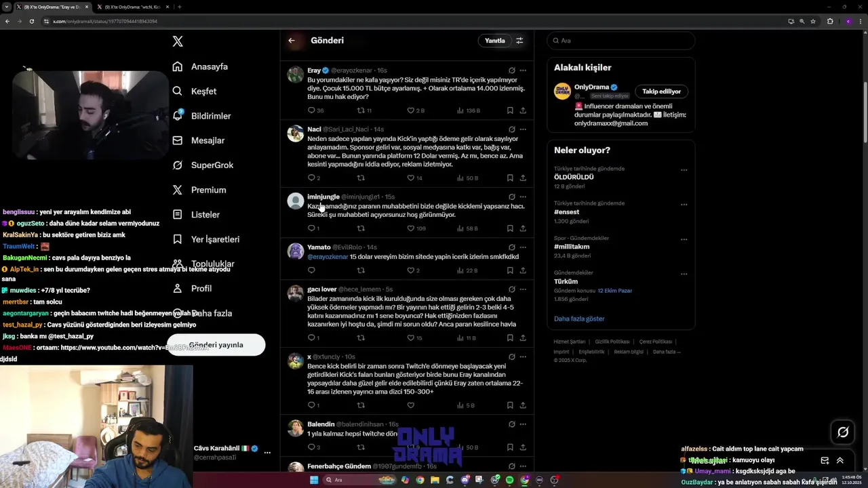Screen dimensions: 868x488
Task: Open options for the #millitakım trend
Action: pos(684,239)
